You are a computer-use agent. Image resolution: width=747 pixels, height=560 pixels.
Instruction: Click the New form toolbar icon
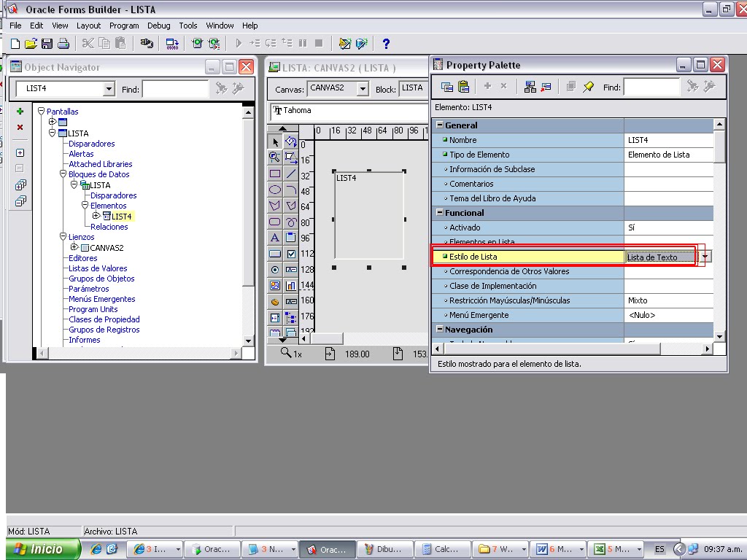[x=15, y=44]
